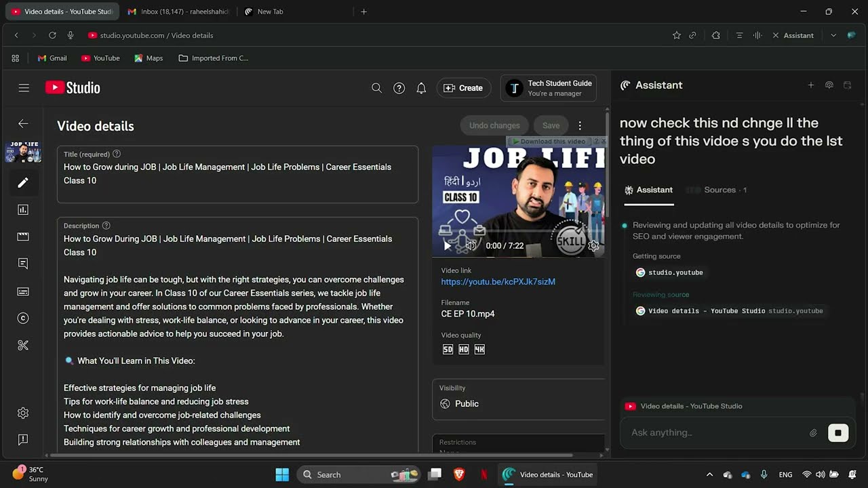Open the YouTube Studio hamburger menu

[24, 87]
